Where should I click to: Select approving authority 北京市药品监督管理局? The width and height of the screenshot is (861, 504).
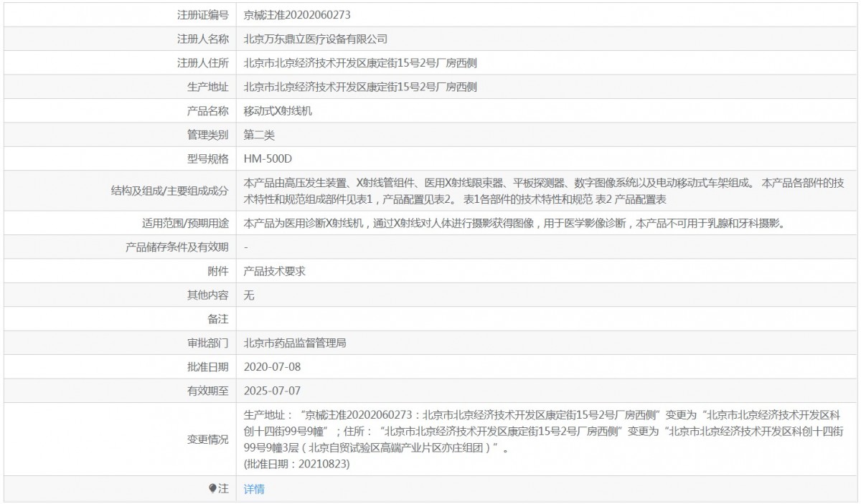pos(295,343)
